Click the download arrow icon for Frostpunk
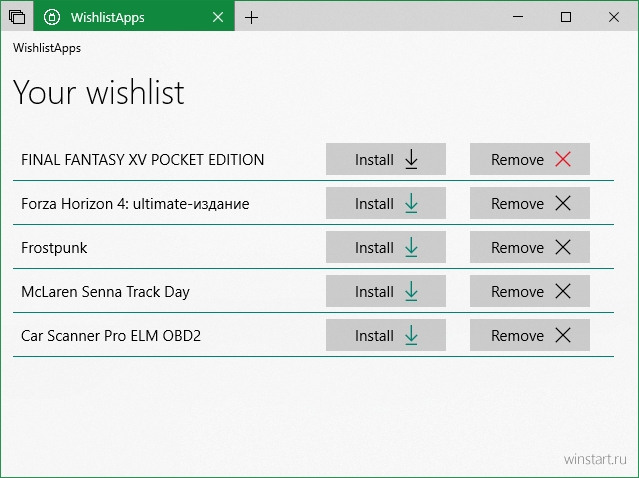 click(x=411, y=247)
